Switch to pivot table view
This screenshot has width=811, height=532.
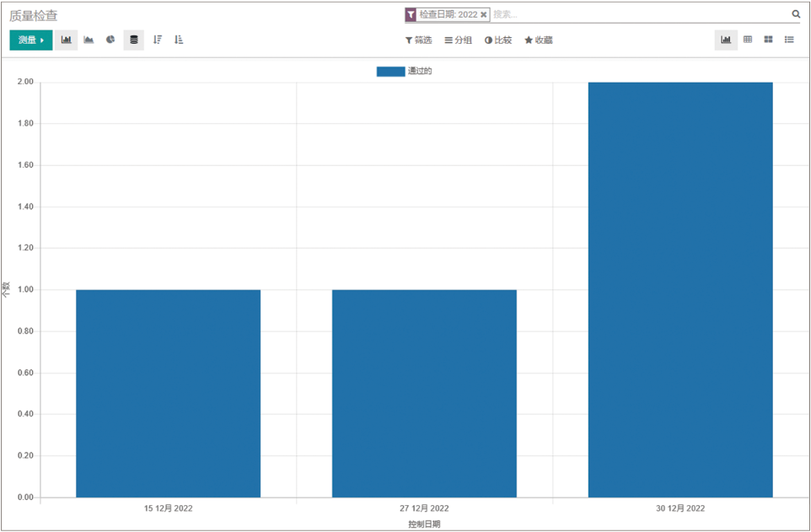[748, 40]
